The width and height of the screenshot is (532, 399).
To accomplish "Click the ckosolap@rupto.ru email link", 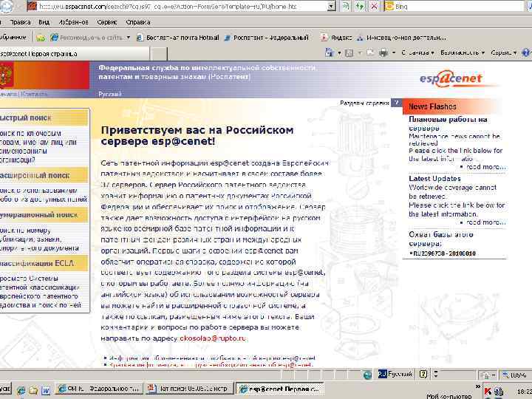I will pyautogui.click(x=212, y=338).
